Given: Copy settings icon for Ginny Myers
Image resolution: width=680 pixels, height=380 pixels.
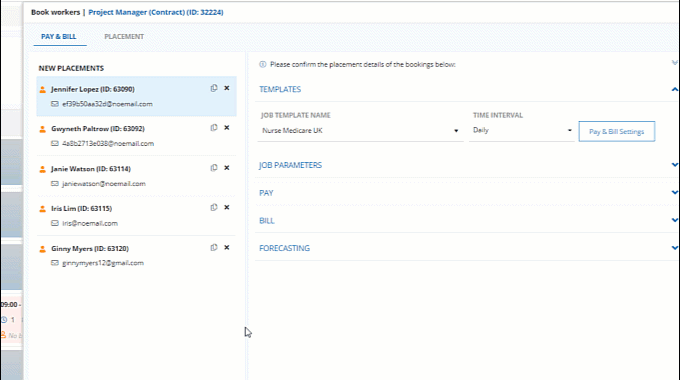Looking at the screenshot, I should 214,247.
